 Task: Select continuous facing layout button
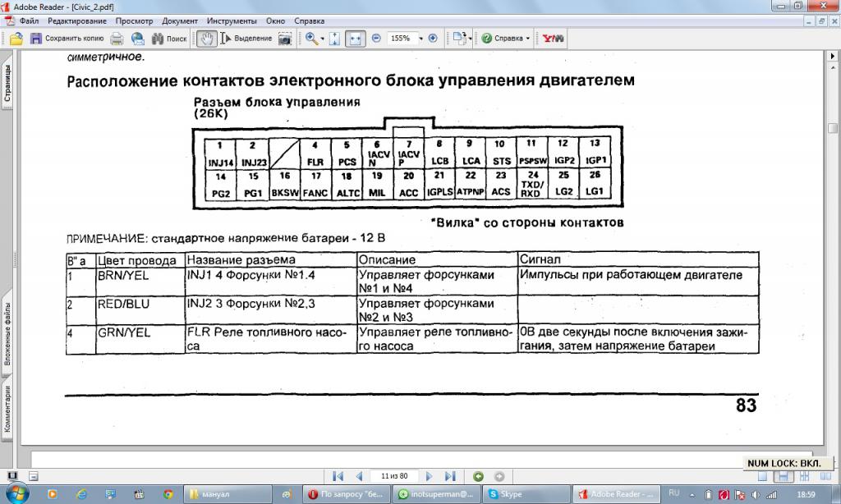coord(804,476)
